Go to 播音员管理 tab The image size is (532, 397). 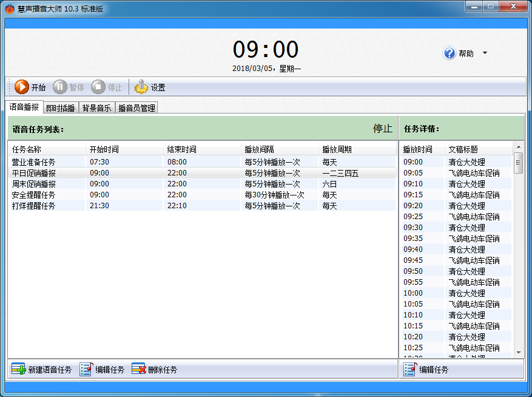(x=136, y=107)
